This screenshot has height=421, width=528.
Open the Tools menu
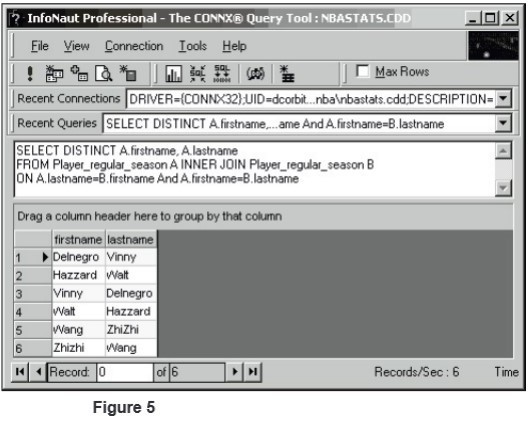pos(193,46)
